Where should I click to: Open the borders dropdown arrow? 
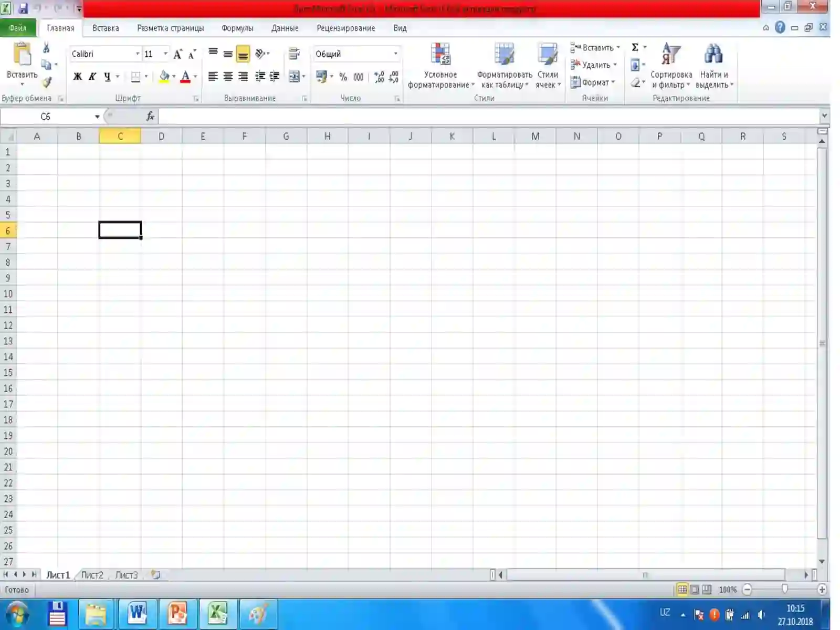146,77
